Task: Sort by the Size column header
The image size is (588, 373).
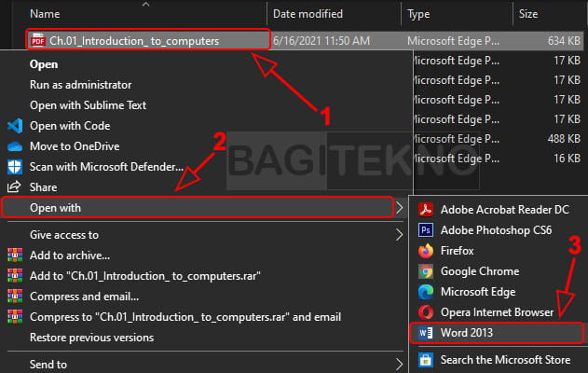Action: (x=528, y=14)
